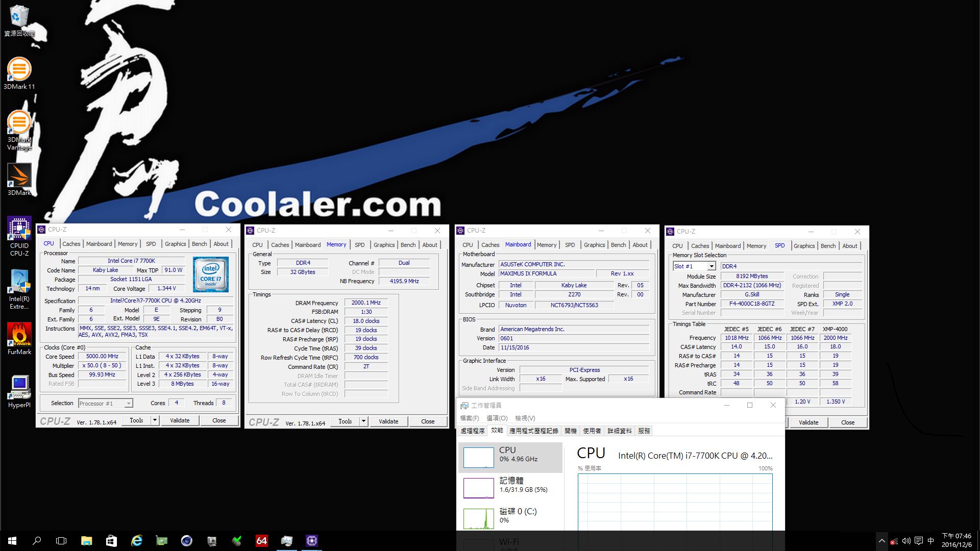Open the 選項(O) menu in Task Manager
Image resolution: width=980 pixels, height=551 pixels.
point(497,418)
